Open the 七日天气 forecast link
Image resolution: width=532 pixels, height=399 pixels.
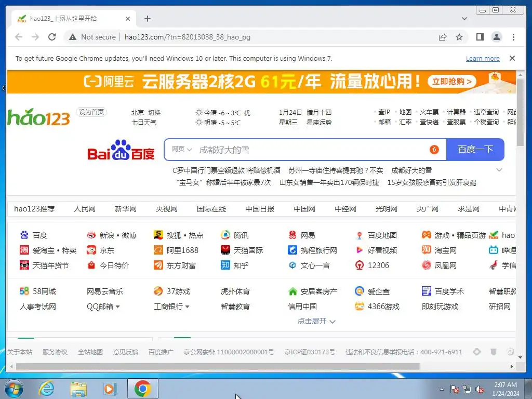coord(144,122)
